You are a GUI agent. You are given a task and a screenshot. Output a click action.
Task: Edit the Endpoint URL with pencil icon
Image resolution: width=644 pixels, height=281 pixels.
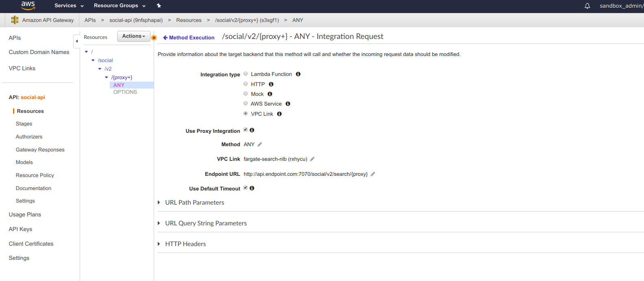[x=373, y=174]
